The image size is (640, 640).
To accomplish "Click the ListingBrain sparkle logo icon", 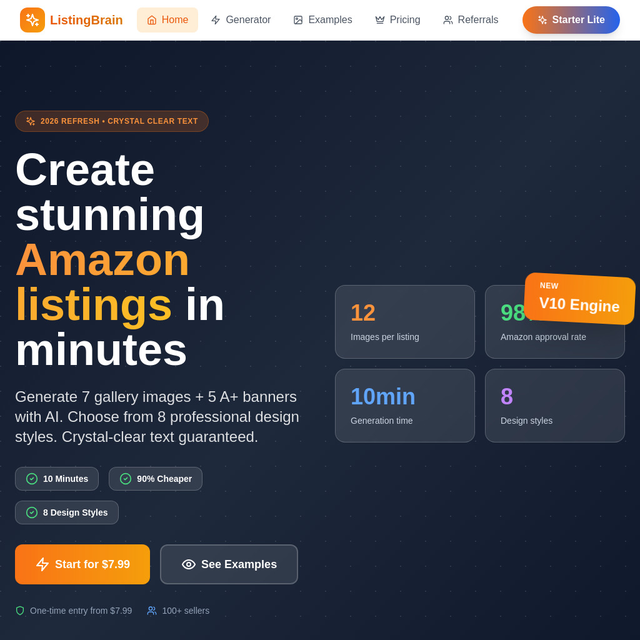I will tap(32, 20).
